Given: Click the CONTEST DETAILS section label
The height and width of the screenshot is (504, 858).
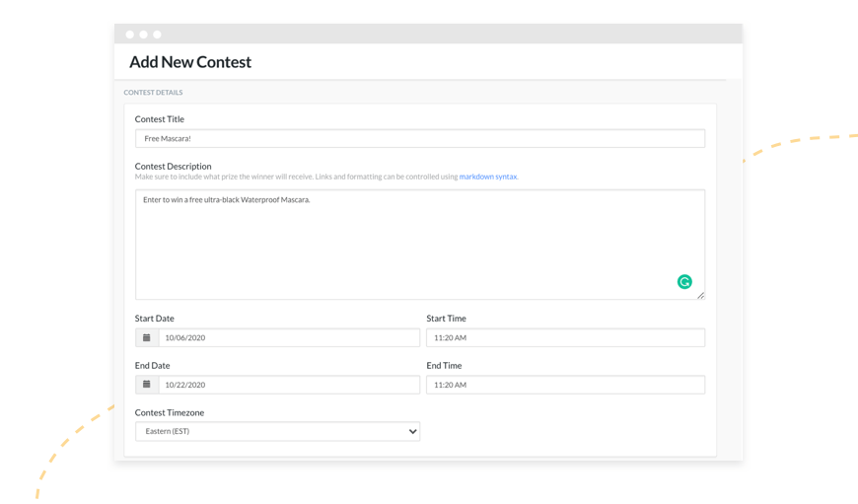Looking at the screenshot, I should point(153,93).
